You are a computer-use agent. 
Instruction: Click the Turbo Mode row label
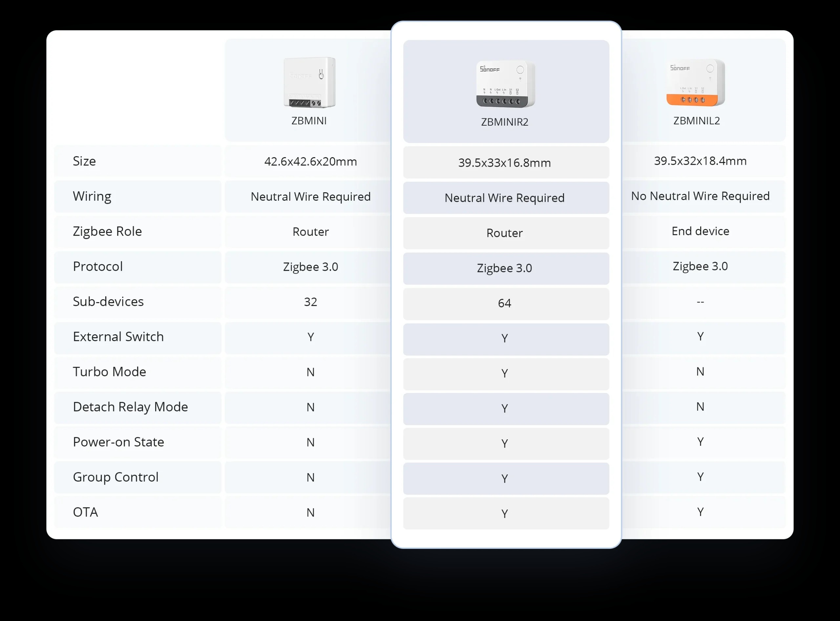[x=109, y=372]
